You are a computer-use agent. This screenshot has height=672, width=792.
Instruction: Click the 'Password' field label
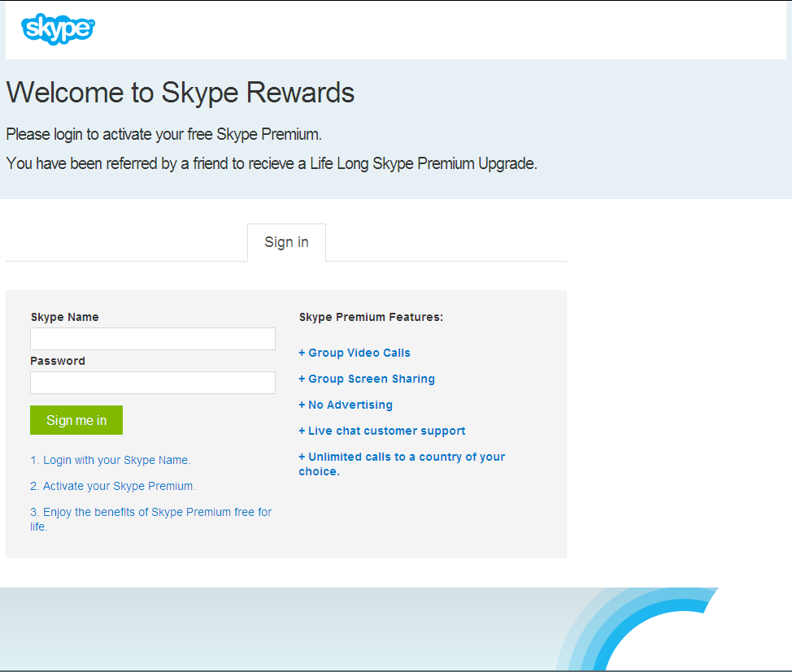click(x=58, y=361)
